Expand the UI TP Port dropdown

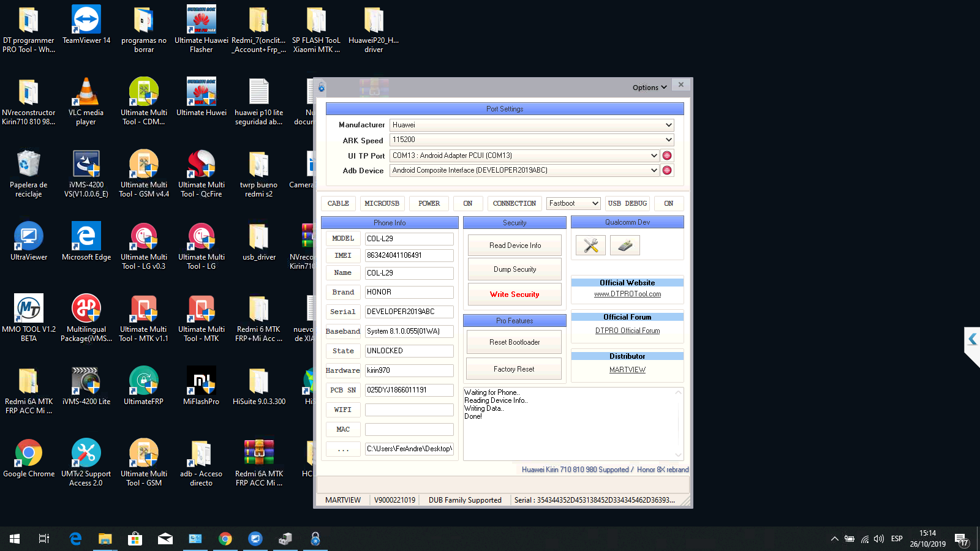click(654, 156)
